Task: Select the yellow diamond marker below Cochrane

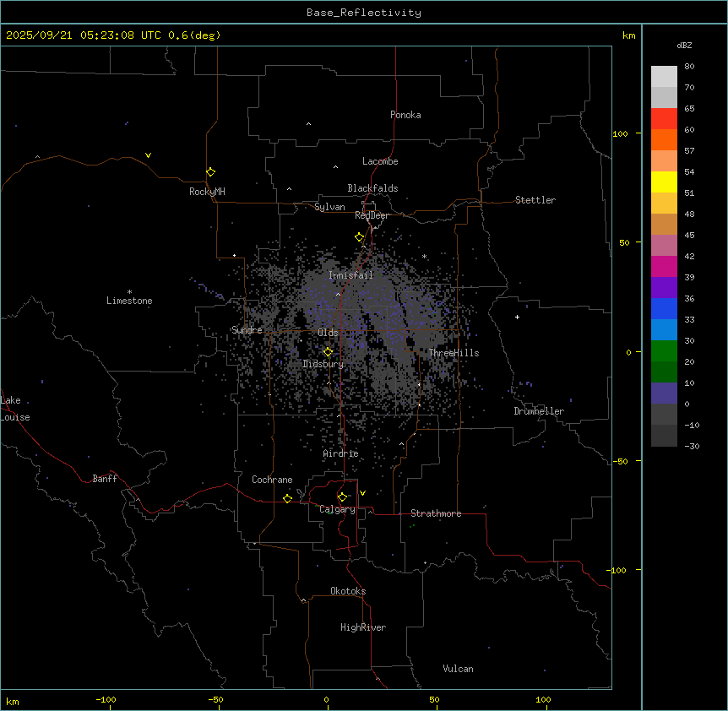Action: [x=287, y=498]
